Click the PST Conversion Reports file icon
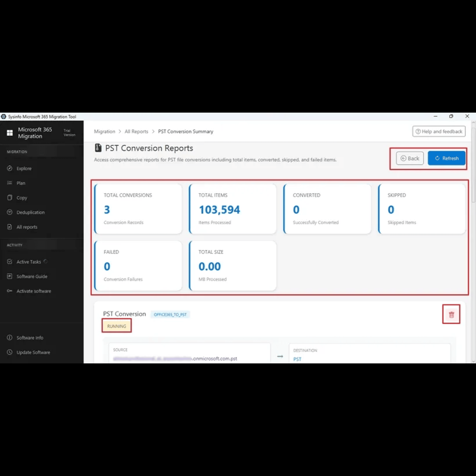This screenshot has width=476, height=476. click(98, 148)
